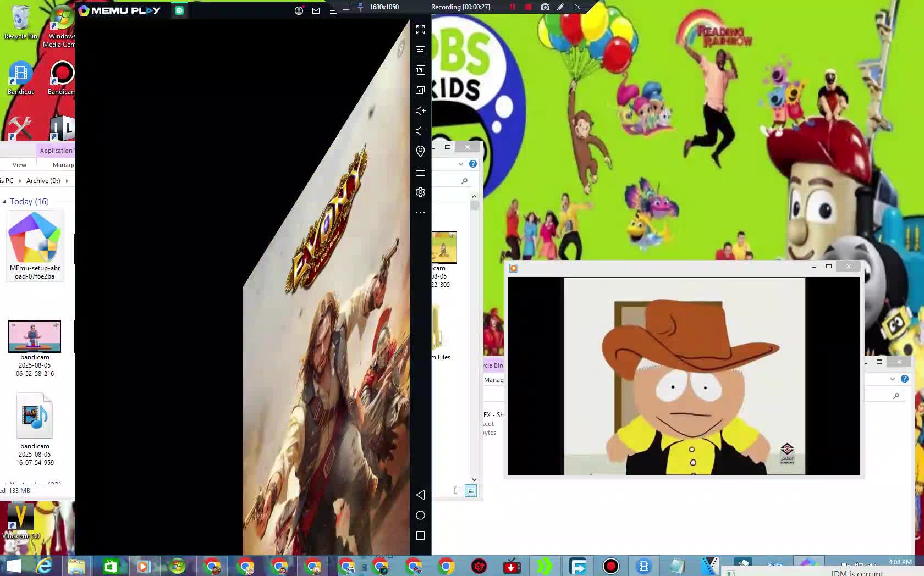Collapse the Today (16) group

tap(4, 202)
